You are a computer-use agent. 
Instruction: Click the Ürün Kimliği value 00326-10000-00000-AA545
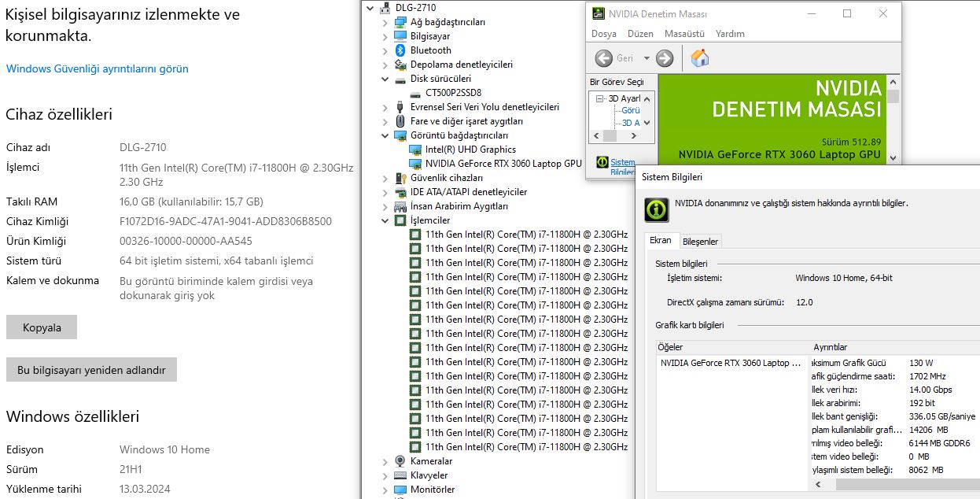pyautogui.click(x=186, y=241)
